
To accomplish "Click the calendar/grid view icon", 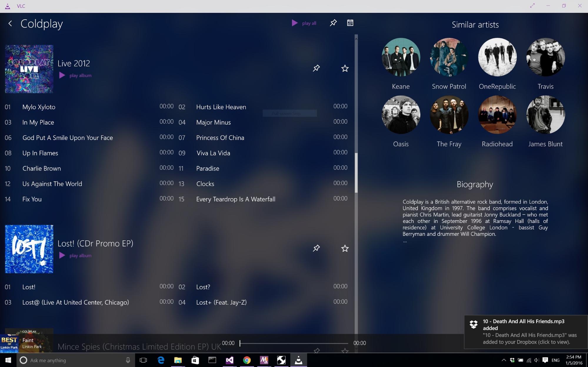I will (350, 23).
